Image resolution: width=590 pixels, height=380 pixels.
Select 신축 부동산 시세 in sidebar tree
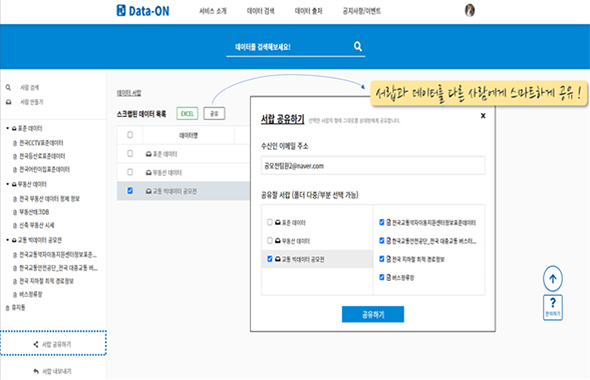pos(36,225)
